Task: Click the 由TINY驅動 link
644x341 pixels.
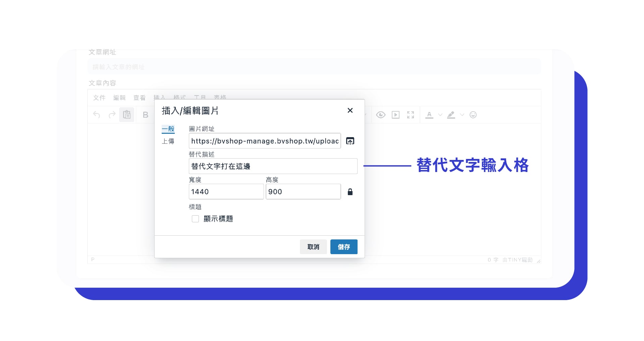Action: point(518,260)
